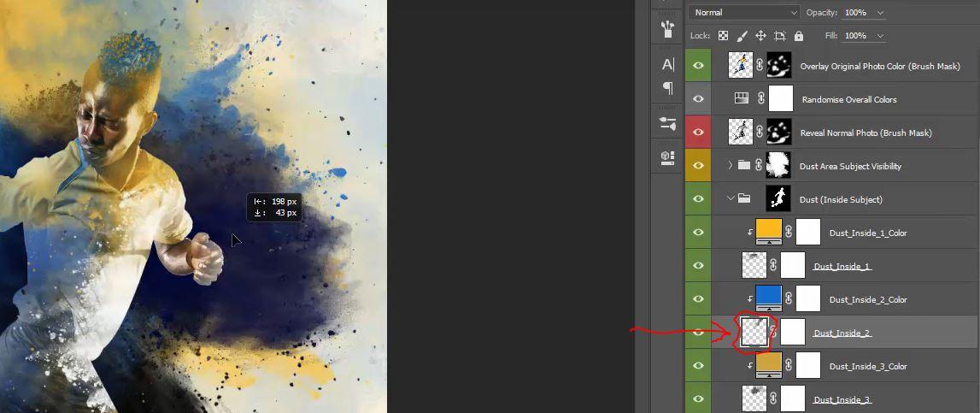Open the Brush Settings panel icon
980x413 pixels.
click(x=667, y=124)
